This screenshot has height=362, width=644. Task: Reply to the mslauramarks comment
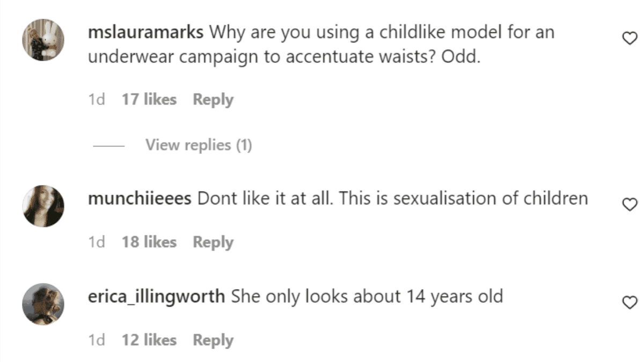click(213, 100)
